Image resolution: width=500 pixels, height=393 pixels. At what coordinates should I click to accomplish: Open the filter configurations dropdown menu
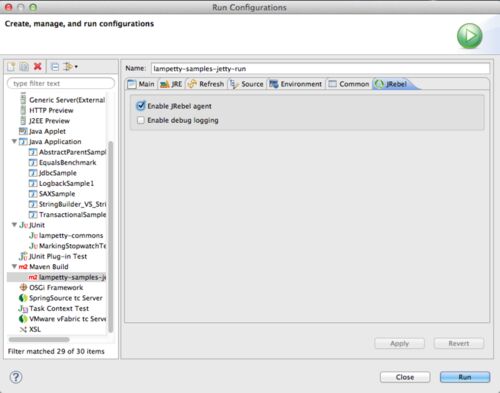(x=70, y=67)
